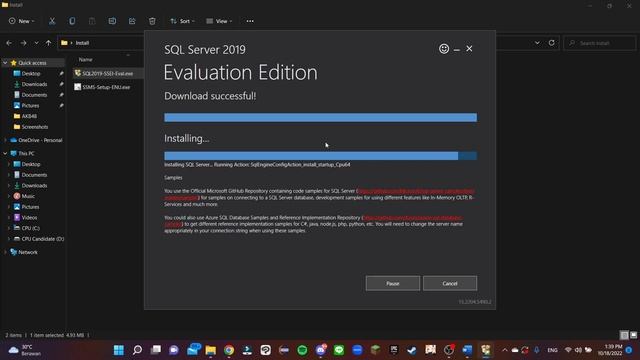Open Google Chrome from taskbar

click(229, 350)
